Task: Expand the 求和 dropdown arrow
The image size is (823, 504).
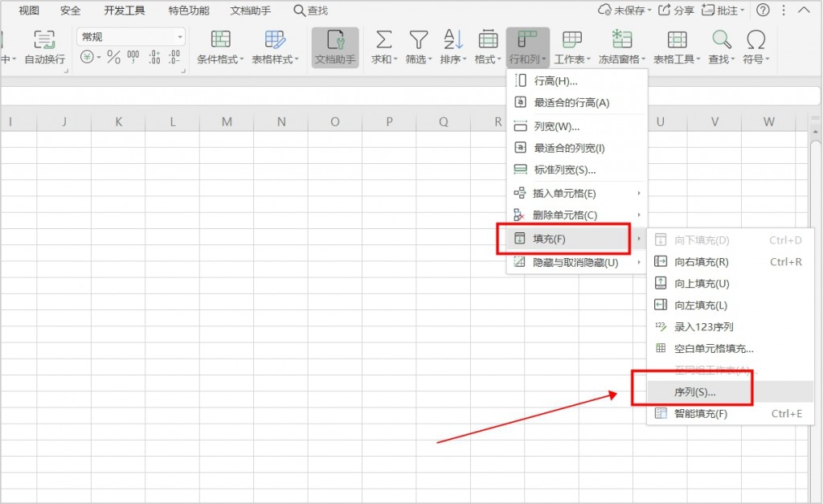Action: pos(395,59)
